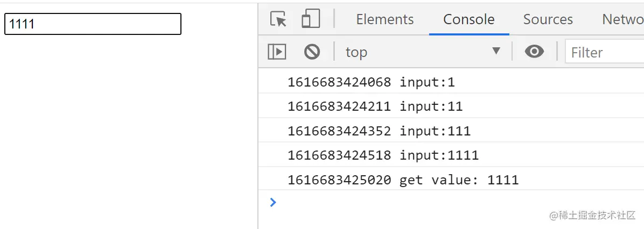Select the 'input:111' log entry
Viewport: 644px width, 229px height.
coord(435,131)
